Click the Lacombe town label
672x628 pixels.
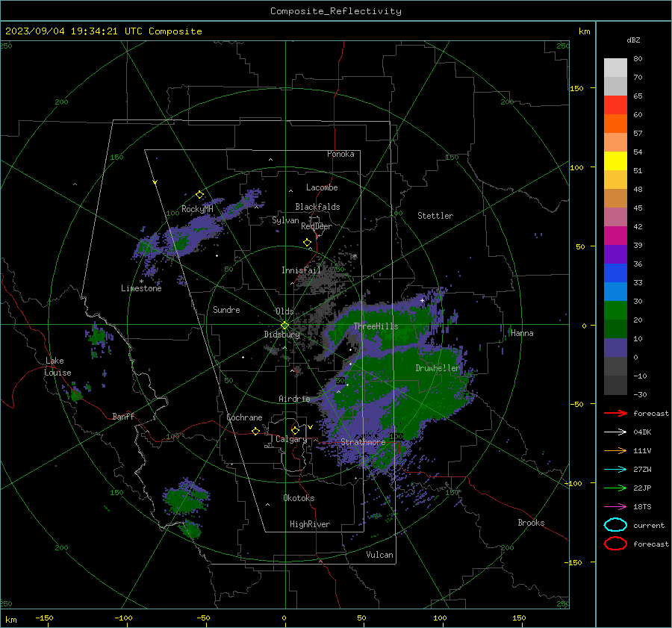(x=322, y=187)
